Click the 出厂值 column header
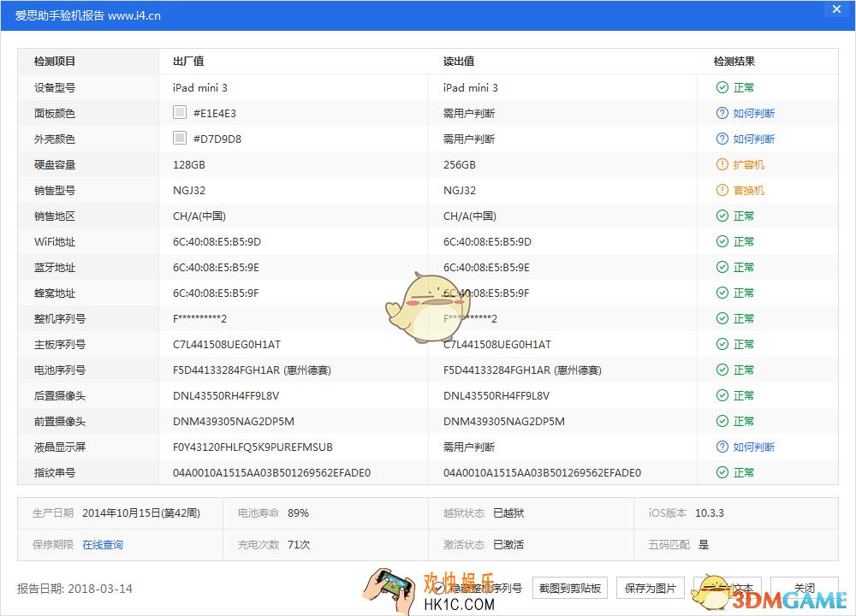856x616 pixels. pyautogui.click(x=188, y=61)
